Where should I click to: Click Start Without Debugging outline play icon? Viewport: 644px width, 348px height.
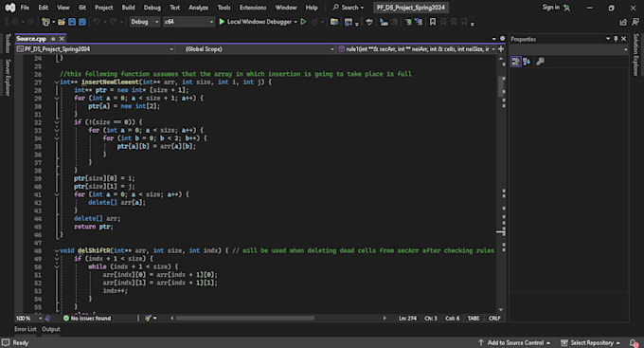pyautogui.click(x=303, y=22)
